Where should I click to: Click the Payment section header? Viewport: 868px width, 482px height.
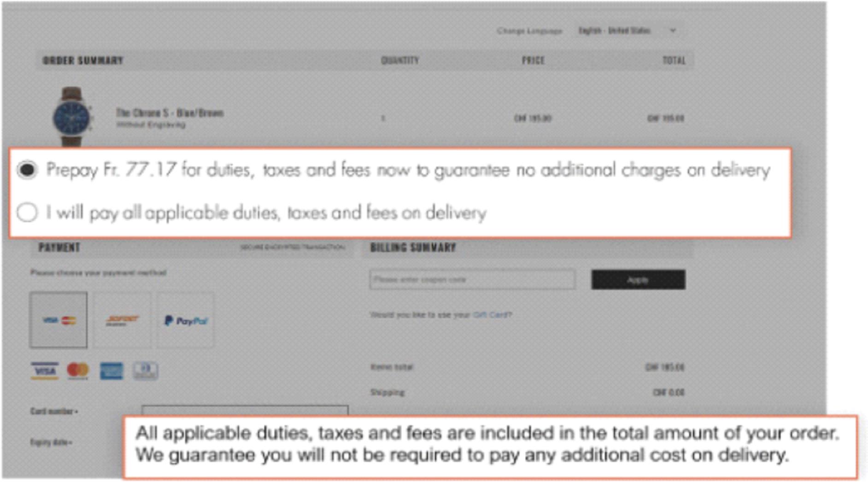point(59,248)
